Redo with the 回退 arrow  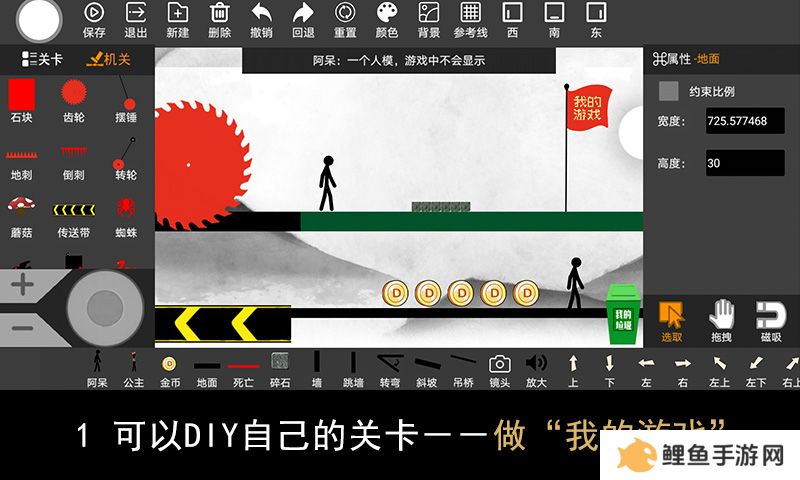[x=303, y=12]
